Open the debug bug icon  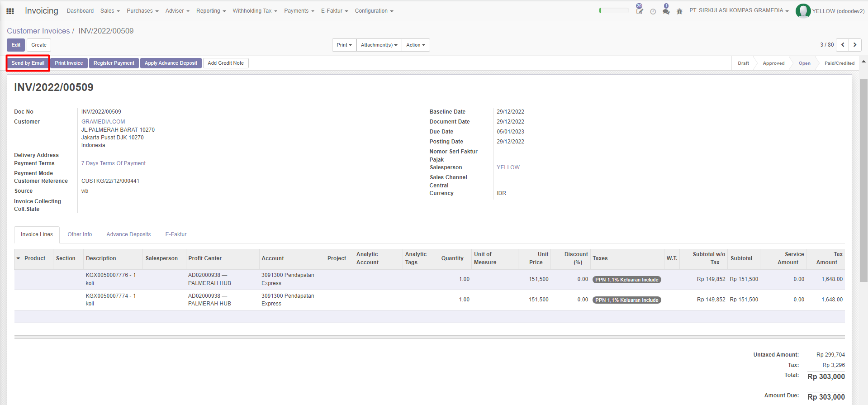tap(679, 11)
